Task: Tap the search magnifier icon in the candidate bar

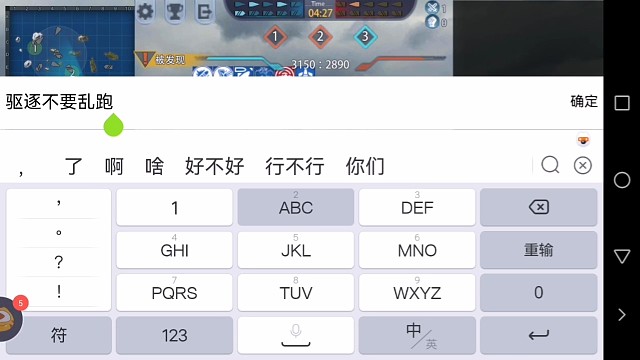Action: (x=550, y=165)
